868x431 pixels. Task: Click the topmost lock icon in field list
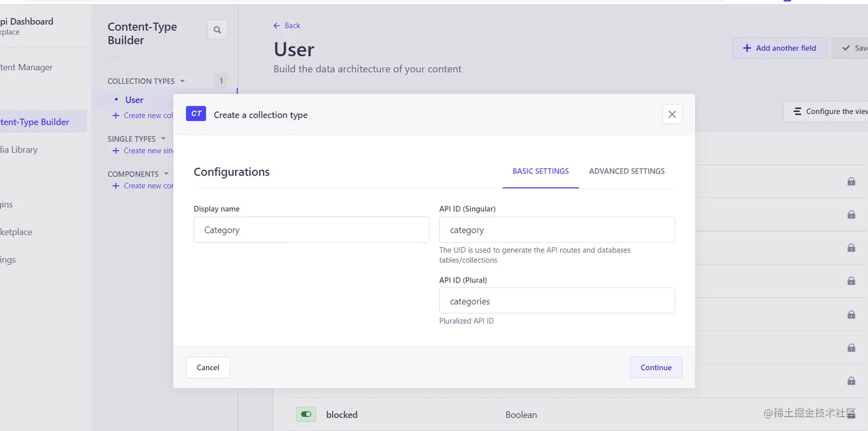point(851,181)
